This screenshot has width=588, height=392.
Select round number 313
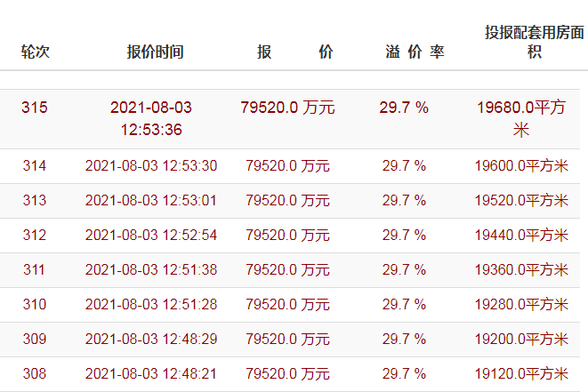[x=35, y=200]
